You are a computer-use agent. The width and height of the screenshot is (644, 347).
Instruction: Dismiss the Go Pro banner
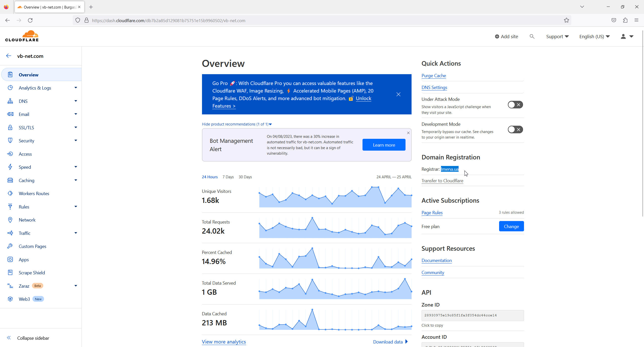(398, 94)
